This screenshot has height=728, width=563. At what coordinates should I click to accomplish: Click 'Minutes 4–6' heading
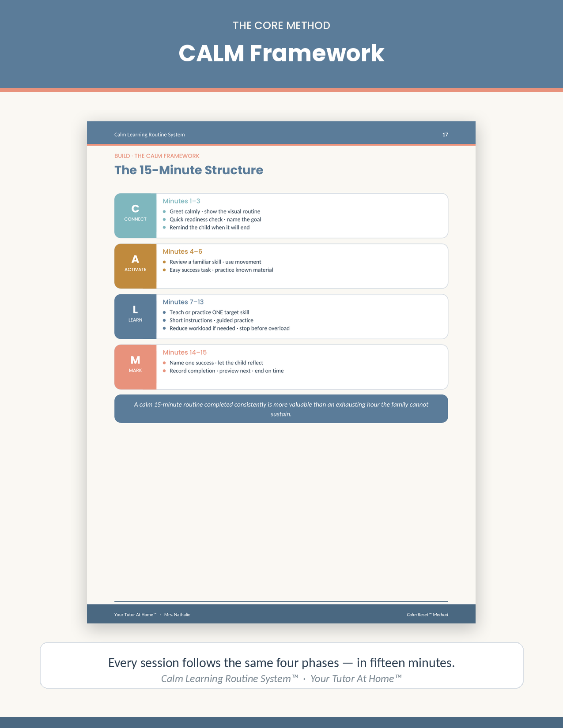(x=182, y=251)
